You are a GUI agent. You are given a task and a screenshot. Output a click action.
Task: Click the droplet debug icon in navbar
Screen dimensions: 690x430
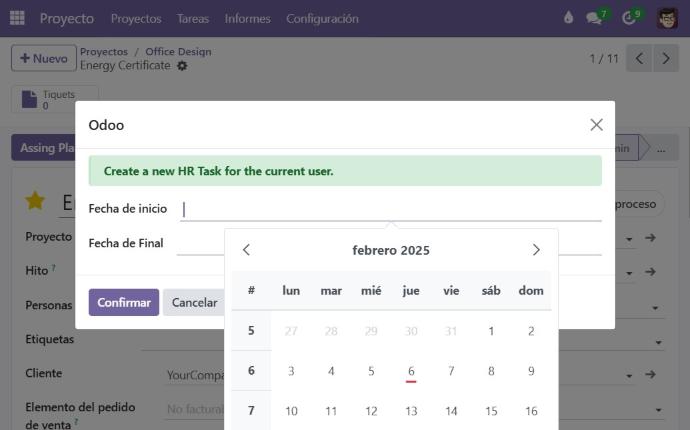point(568,18)
